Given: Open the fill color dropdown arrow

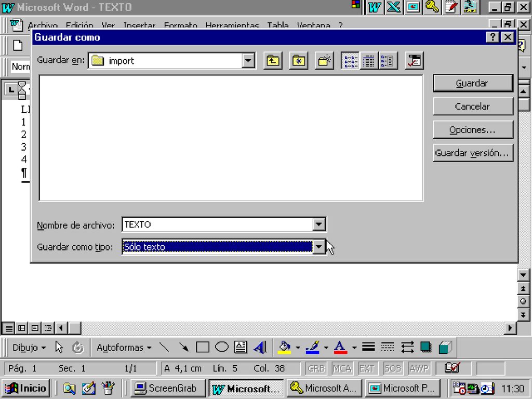Looking at the screenshot, I should click(x=298, y=348).
